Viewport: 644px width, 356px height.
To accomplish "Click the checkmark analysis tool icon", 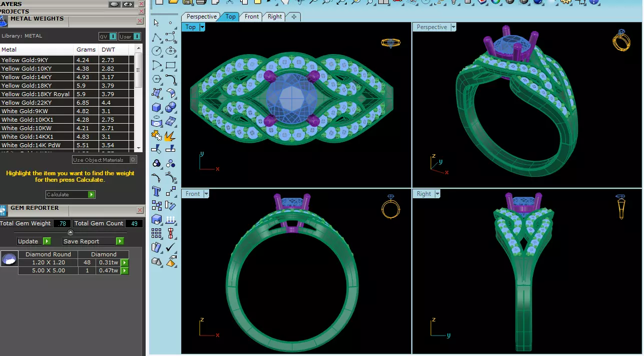I will 171,247.
